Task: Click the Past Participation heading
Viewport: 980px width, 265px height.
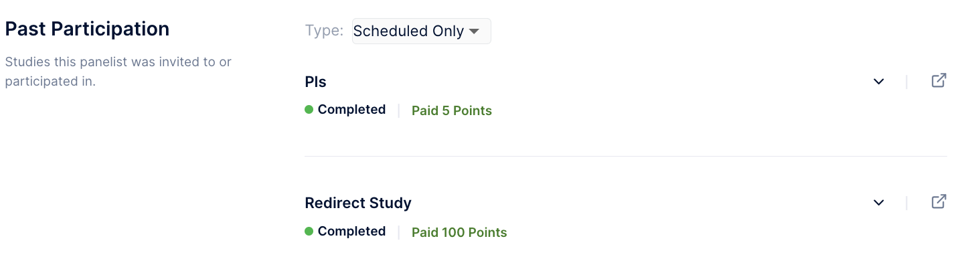Action: (x=87, y=29)
